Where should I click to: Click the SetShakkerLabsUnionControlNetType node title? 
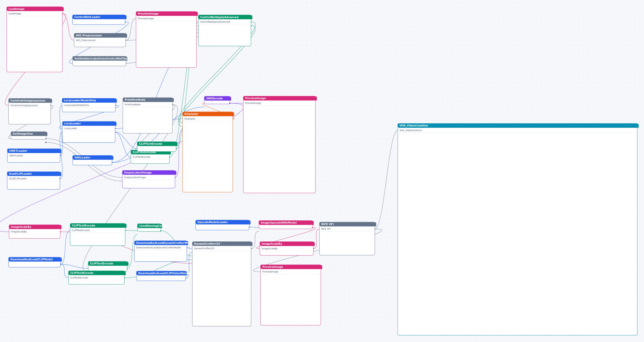pyautogui.click(x=100, y=58)
